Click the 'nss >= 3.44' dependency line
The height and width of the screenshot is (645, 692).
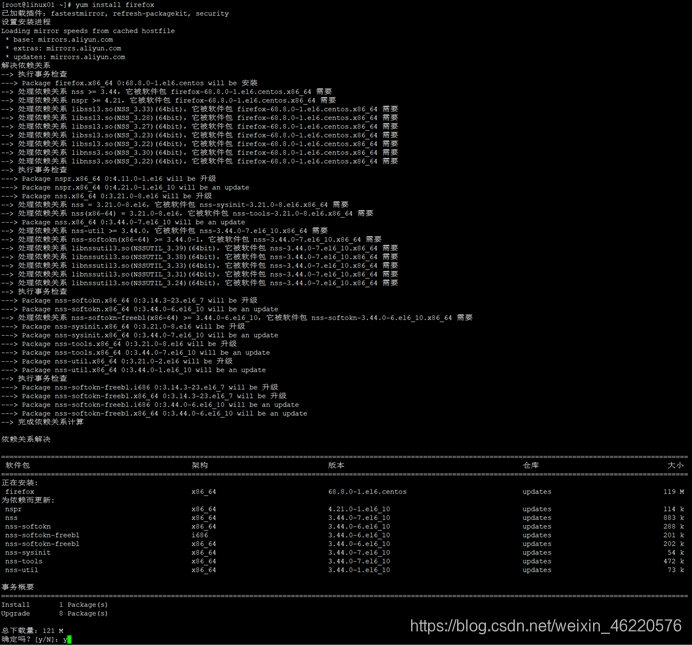click(x=166, y=92)
